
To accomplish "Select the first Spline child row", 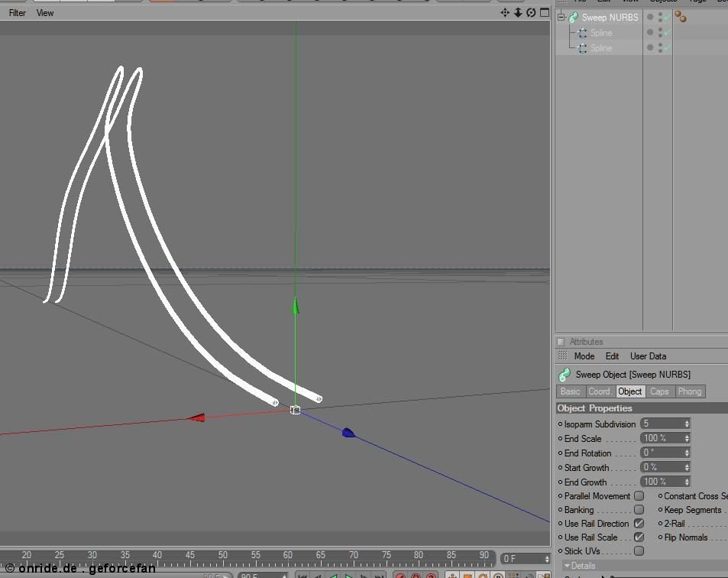I will (x=600, y=33).
